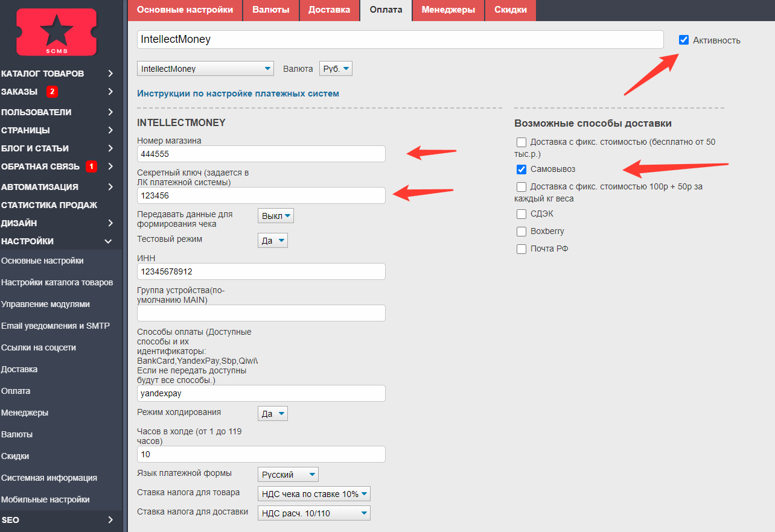
Task: Open the IntellectMoney payment module dropdown
Action: pyautogui.click(x=205, y=69)
